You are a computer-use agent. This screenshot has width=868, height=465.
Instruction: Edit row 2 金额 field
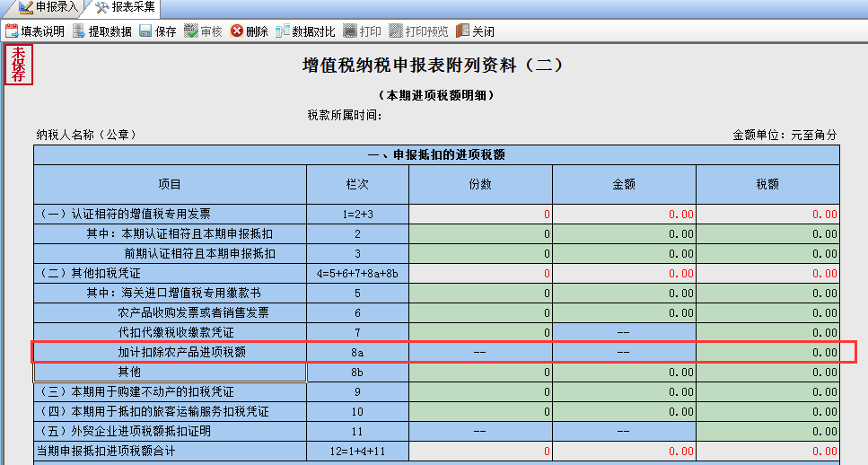point(624,234)
